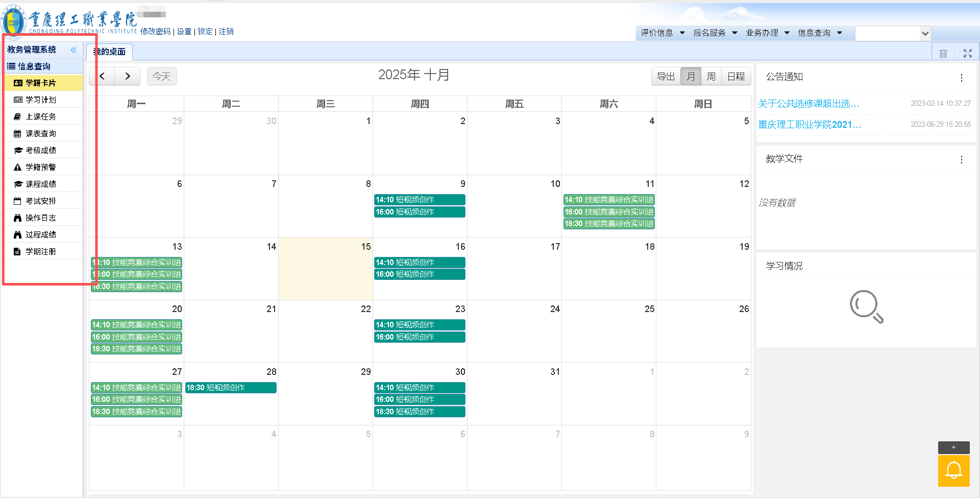The height and width of the screenshot is (498, 980).
Task: Switch calendar to 周 week view
Action: click(x=710, y=77)
